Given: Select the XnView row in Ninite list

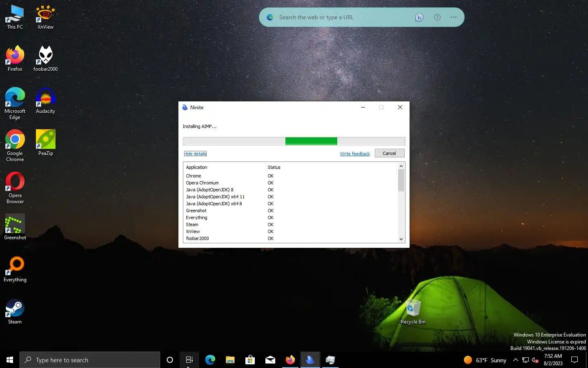Looking at the screenshot, I should (x=290, y=231).
